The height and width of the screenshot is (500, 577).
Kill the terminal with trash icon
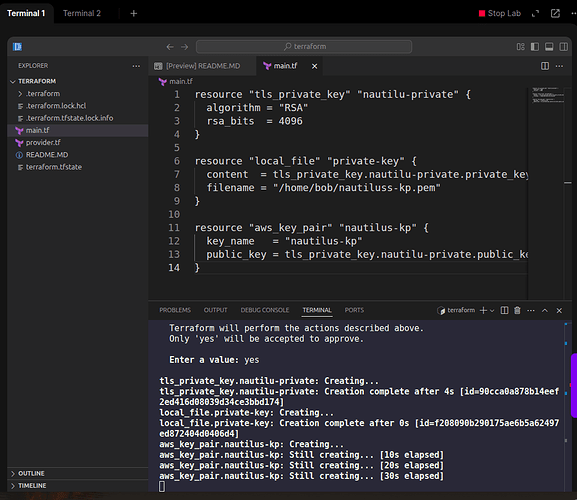click(x=517, y=311)
